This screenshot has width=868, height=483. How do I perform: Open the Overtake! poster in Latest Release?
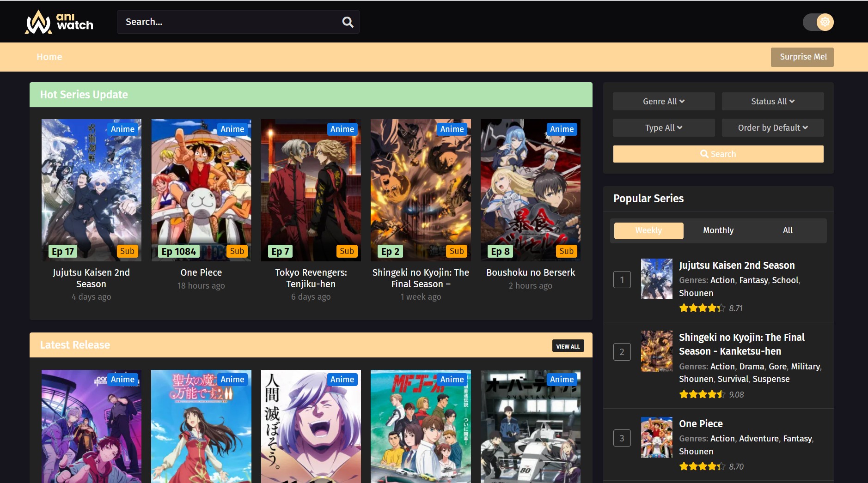pos(531,426)
